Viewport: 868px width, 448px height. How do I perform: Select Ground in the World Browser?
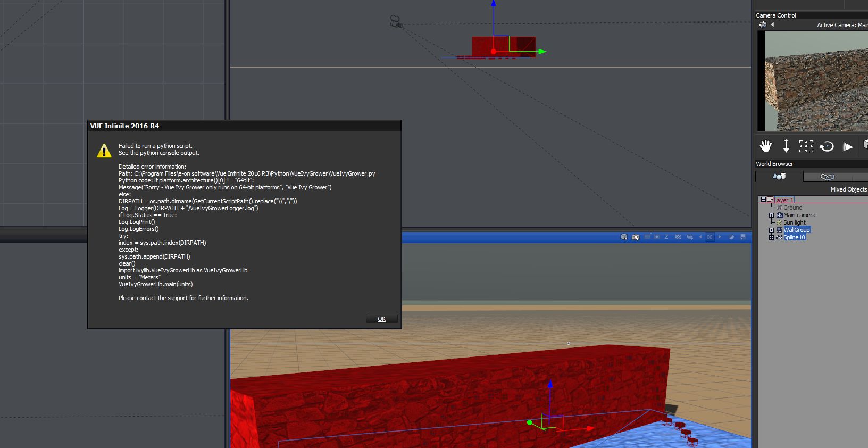(x=792, y=208)
